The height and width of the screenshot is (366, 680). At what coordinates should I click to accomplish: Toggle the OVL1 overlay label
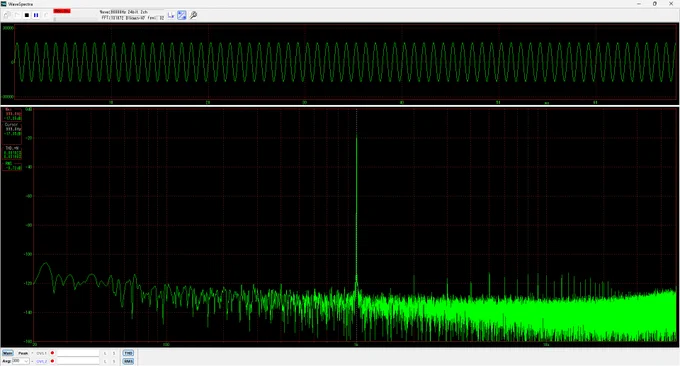(41, 353)
